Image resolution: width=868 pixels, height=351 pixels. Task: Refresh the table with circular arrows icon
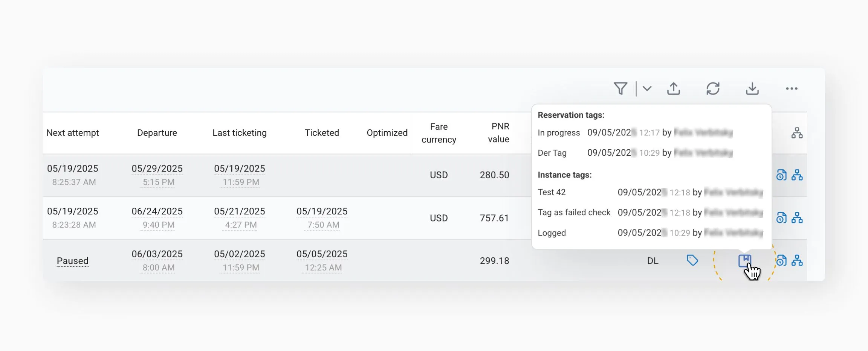[x=713, y=89]
